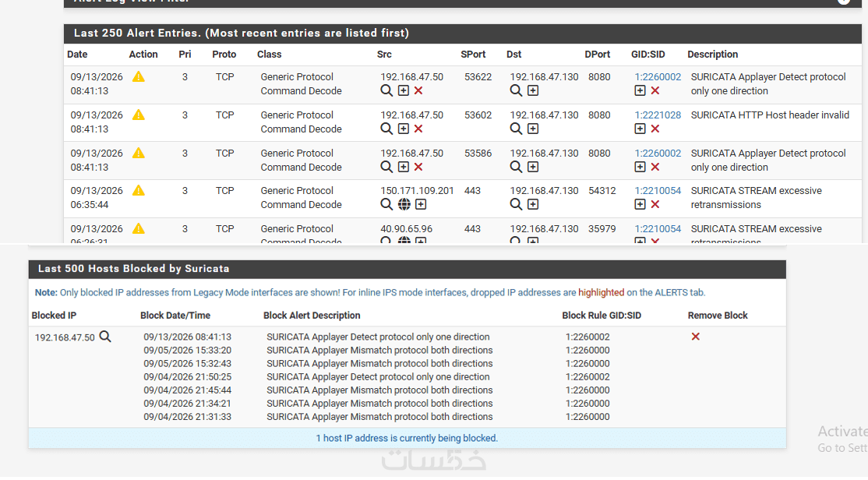
Task: Click the warning action icon in second alert row
Action: [x=139, y=115]
